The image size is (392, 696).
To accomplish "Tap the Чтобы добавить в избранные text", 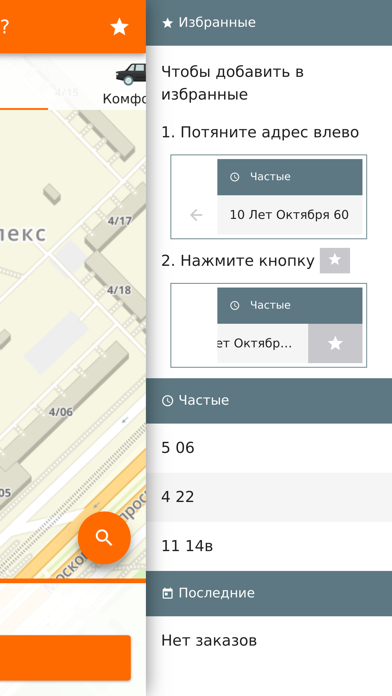I will tap(232, 83).
